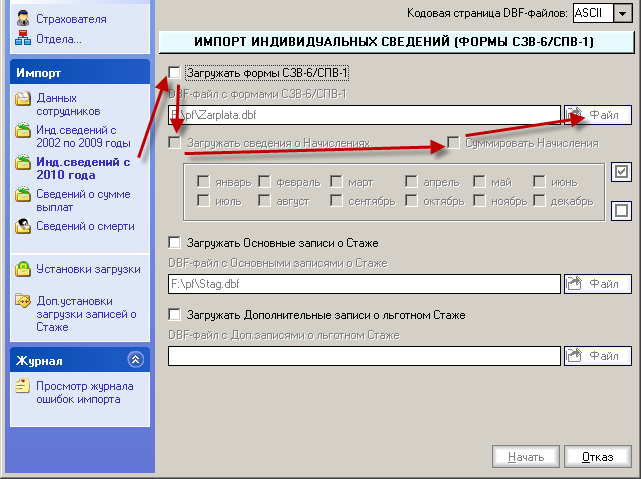Check all months with the checkmark button
Screen dimensions: 641x479
621,172
